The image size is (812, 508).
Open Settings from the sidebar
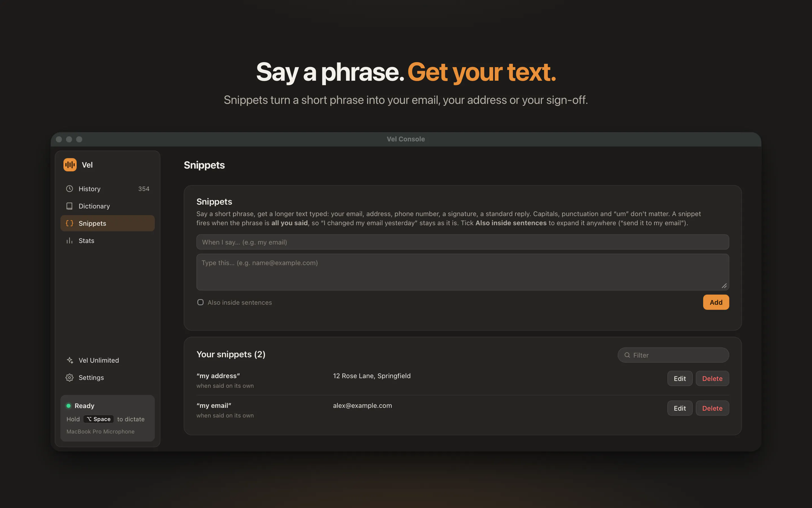107,378
